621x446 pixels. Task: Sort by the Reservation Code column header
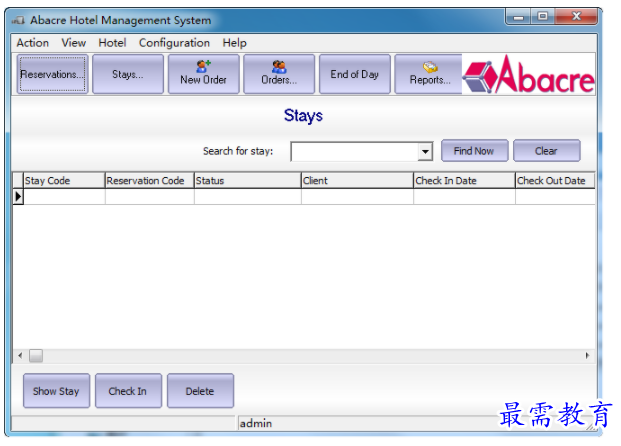pyautogui.click(x=149, y=181)
